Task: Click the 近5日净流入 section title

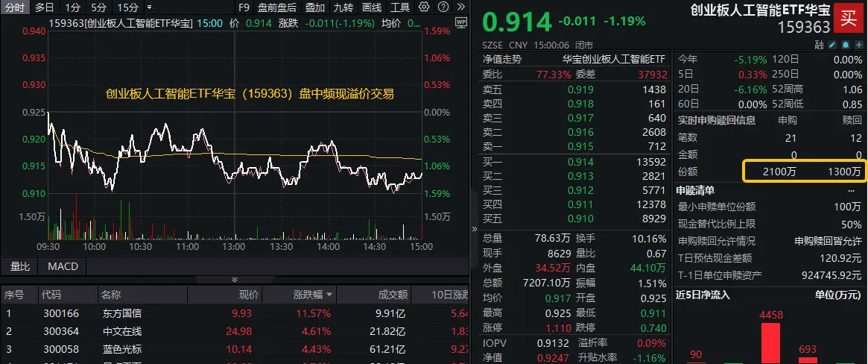Action: [703, 295]
